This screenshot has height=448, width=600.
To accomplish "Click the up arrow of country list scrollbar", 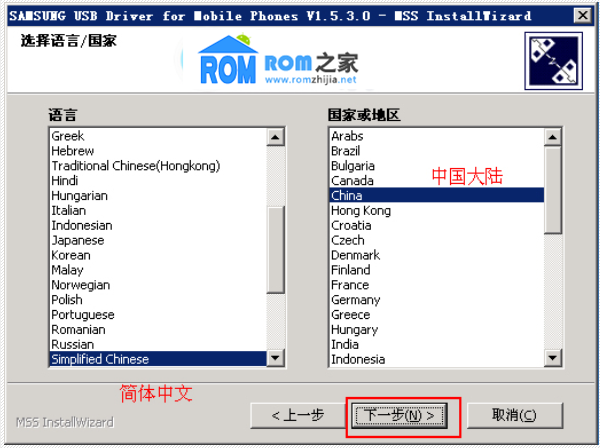I will pyautogui.click(x=552, y=137).
